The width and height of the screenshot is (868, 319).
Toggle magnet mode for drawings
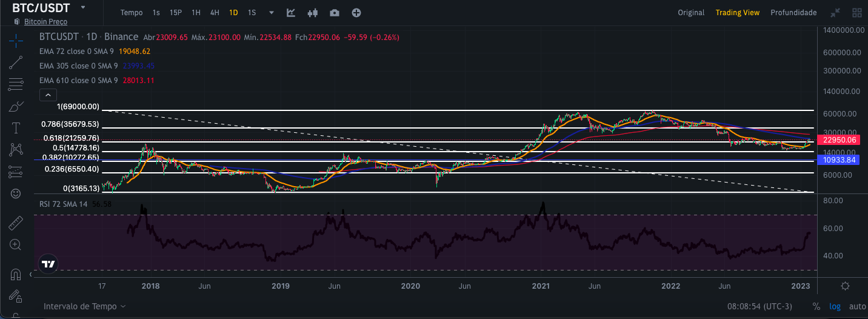click(16, 274)
